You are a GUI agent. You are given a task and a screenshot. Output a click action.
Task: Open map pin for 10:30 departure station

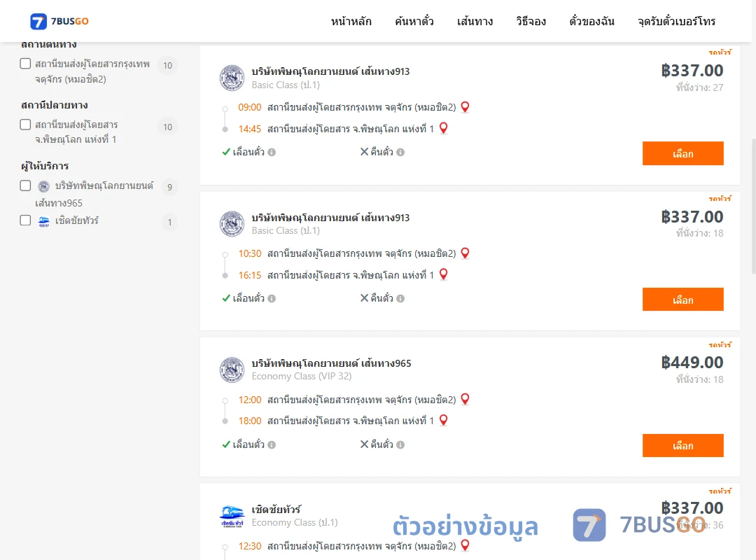coord(465,253)
